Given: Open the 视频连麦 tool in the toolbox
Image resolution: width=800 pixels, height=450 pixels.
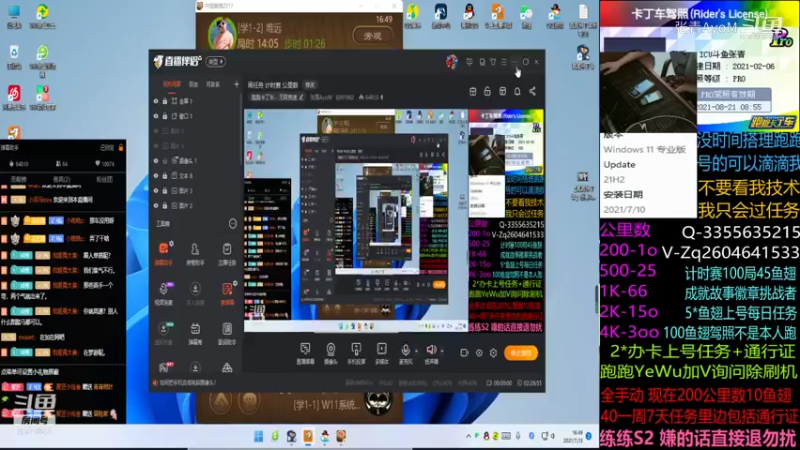Looking at the screenshot, I should (x=164, y=293).
